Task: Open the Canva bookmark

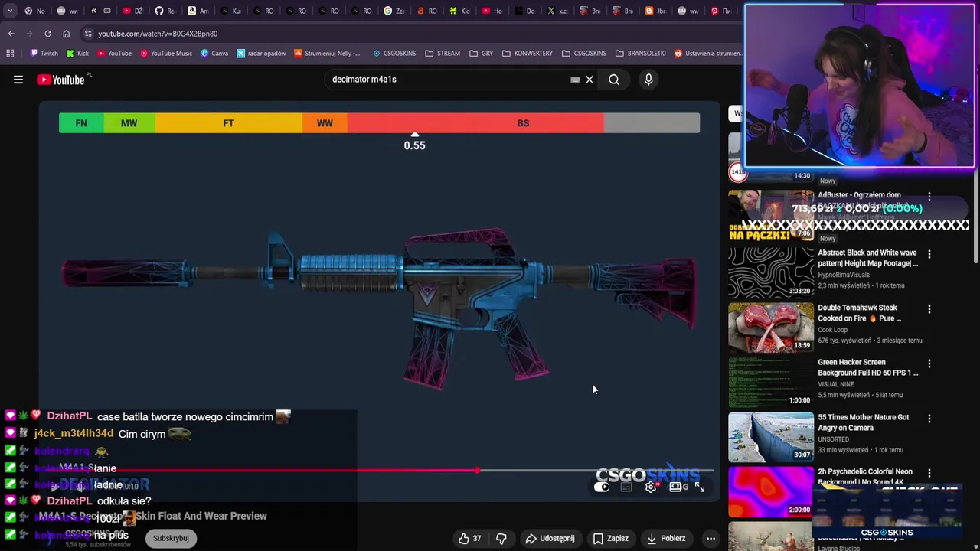Action: click(214, 54)
